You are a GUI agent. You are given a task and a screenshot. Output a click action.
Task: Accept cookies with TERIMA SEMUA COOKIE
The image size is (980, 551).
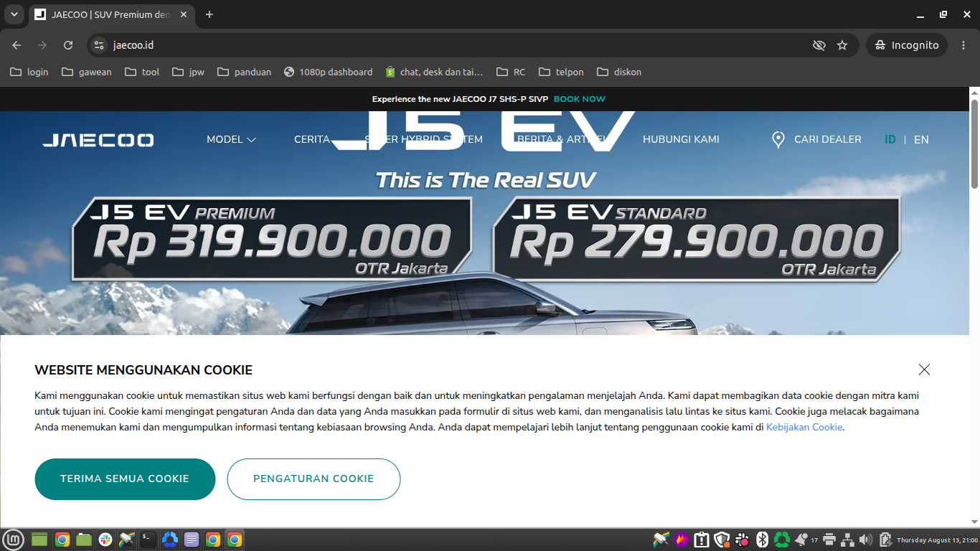pyautogui.click(x=125, y=479)
